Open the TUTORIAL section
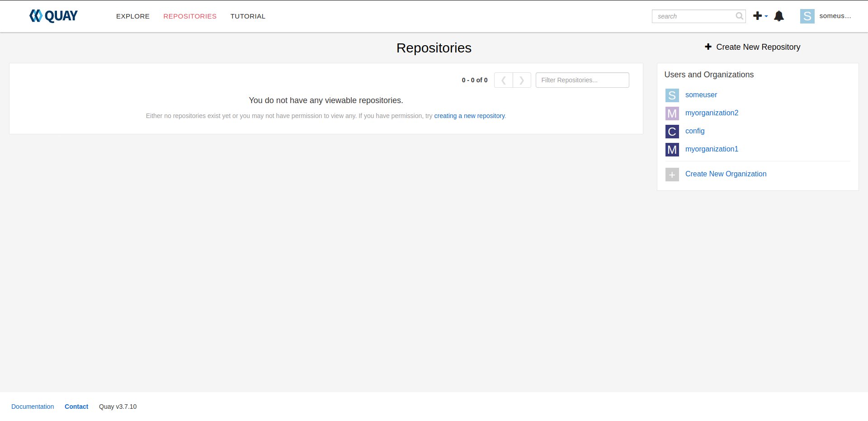868x421 pixels. [248, 16]
